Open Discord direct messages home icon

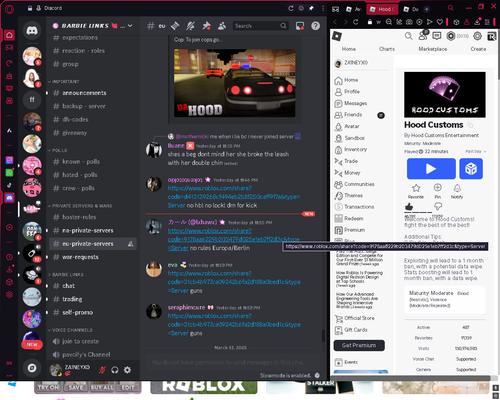[32, 31]
